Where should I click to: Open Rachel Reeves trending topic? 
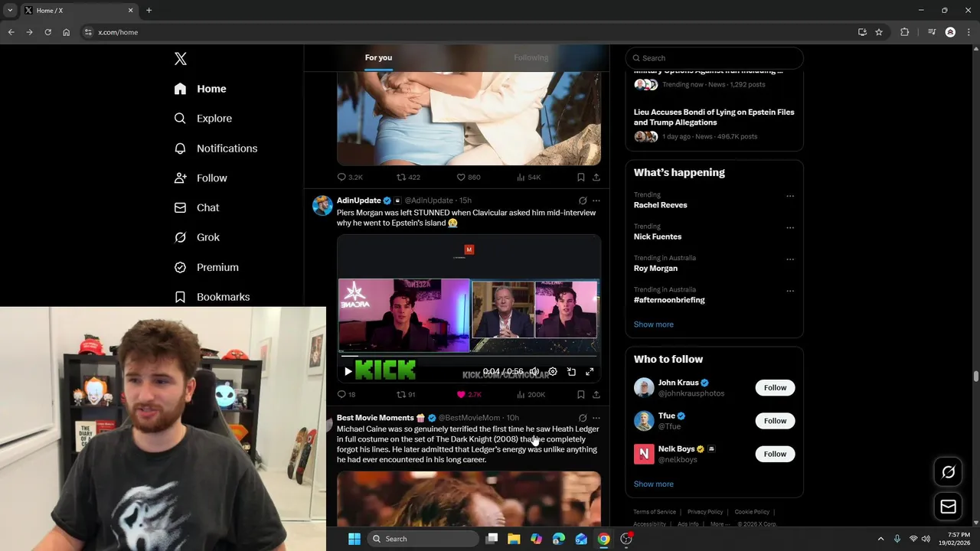(660, 205)
